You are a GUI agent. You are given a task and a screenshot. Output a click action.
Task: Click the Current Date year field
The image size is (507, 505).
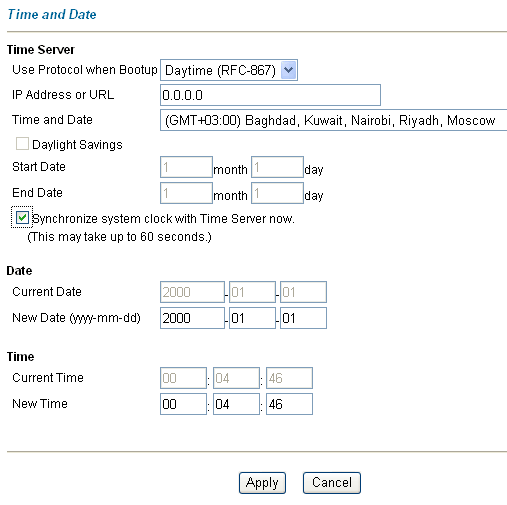click(x=192, y=292)
